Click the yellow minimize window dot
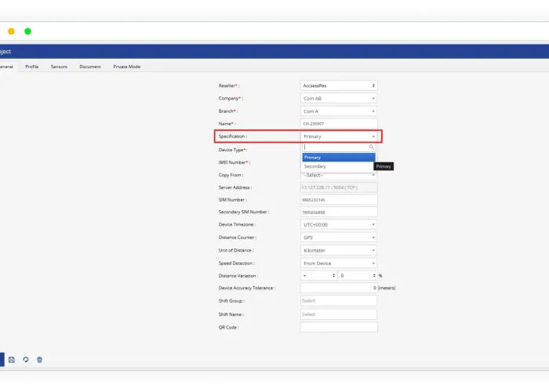Image resolution: width=549 pixels, height=392 pixels. (11, 31)
